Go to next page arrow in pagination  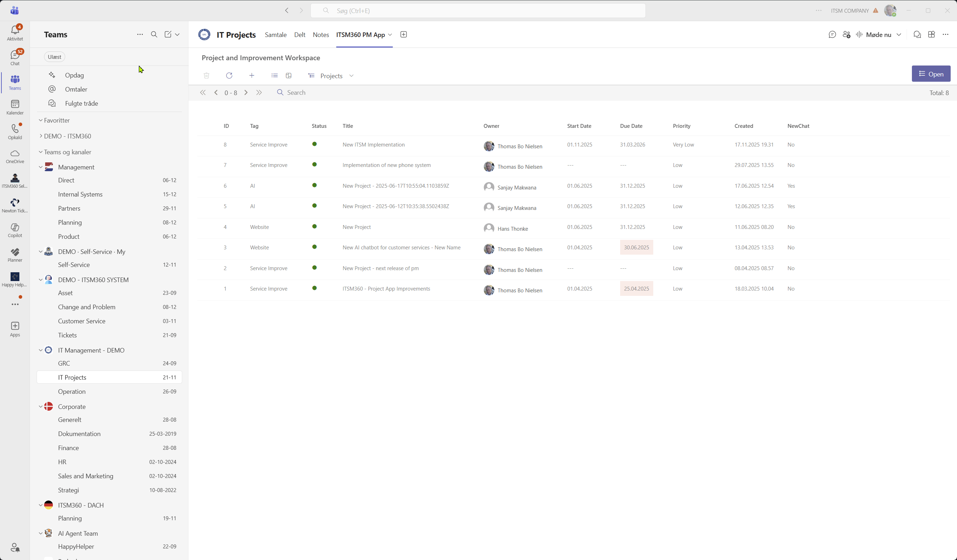[x=246, y=93]
